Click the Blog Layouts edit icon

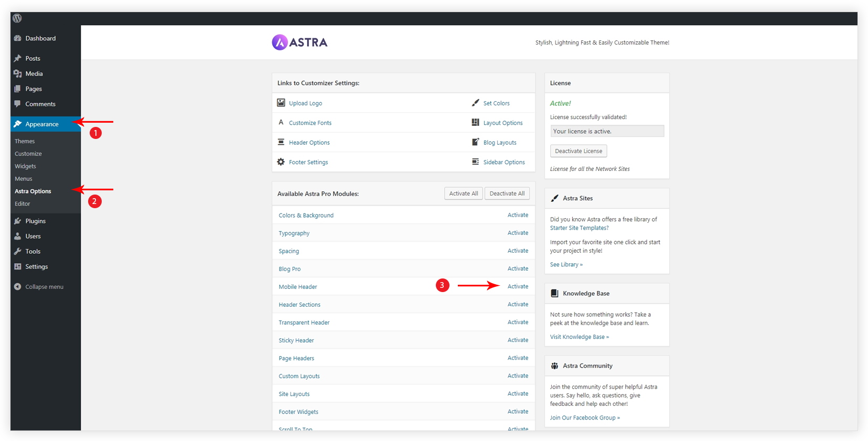(x=476, y=142)
